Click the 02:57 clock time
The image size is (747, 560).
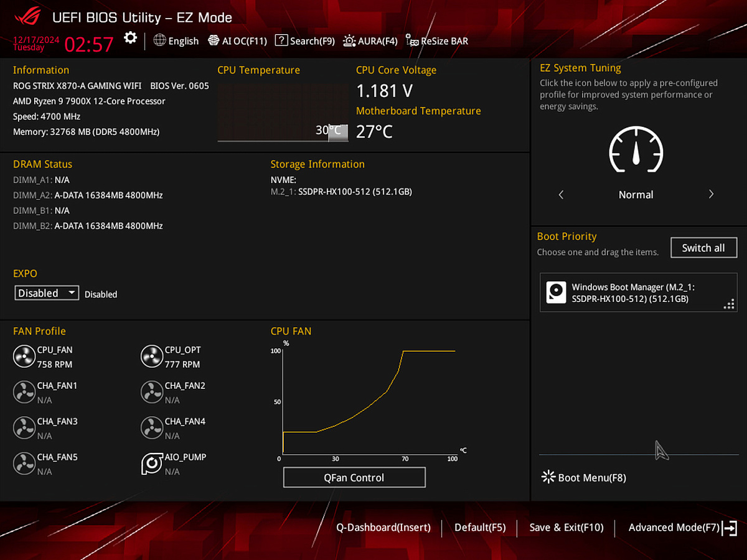89,44
